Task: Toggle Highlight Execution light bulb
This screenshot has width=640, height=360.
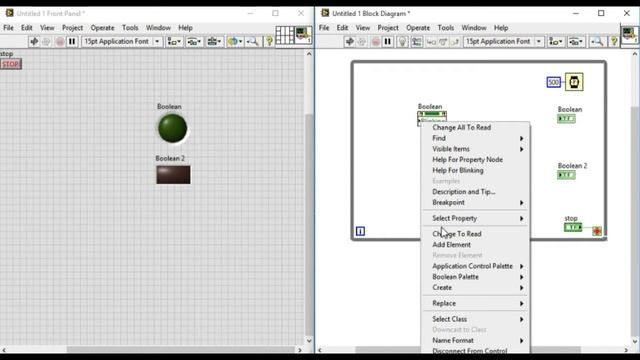Action: click(x=402, y=42)
